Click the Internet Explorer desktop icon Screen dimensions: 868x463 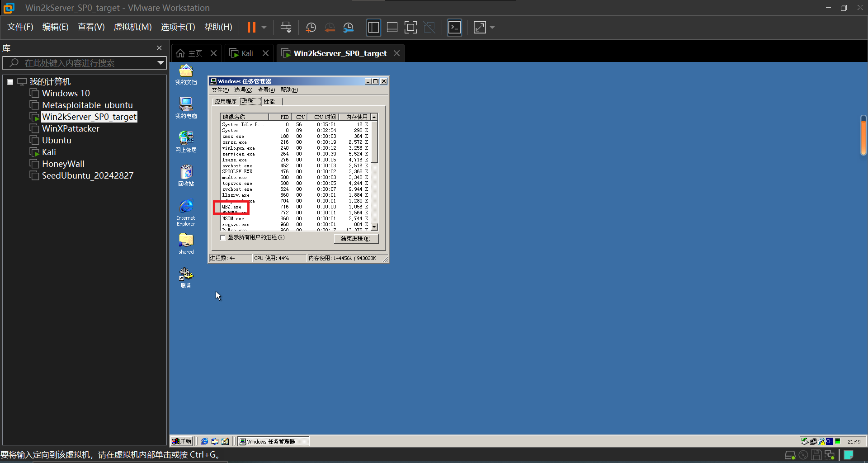(x=186, y=213)
